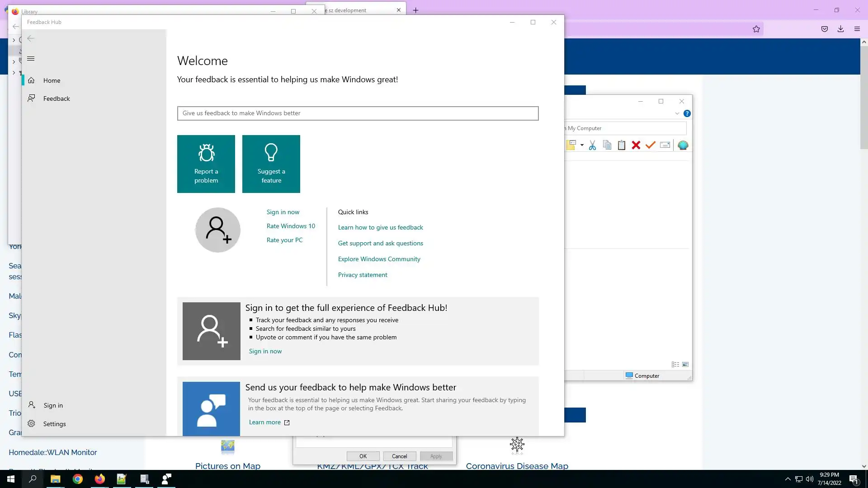868x488 pixels.
Task: Click the Suggest a feature tile
Action: click(x=271, y=164)
